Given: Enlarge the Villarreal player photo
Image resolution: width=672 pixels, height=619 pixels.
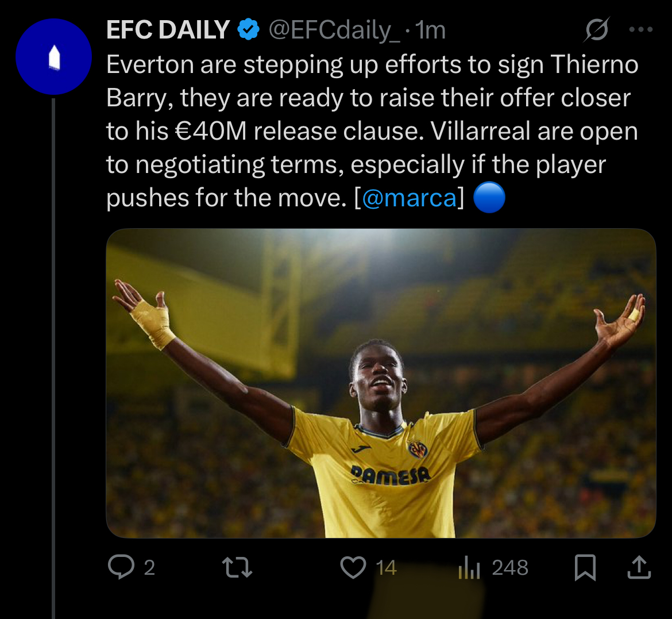Looking at the screenshot, I should point(381,383).
